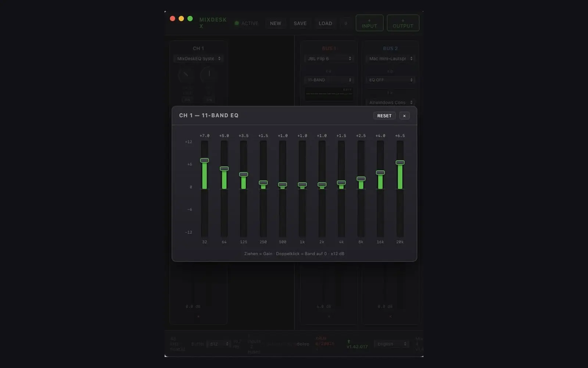
Task: Click the 125 Hz band fader handle
Action: pyautogui.click(x=244, y=174)
